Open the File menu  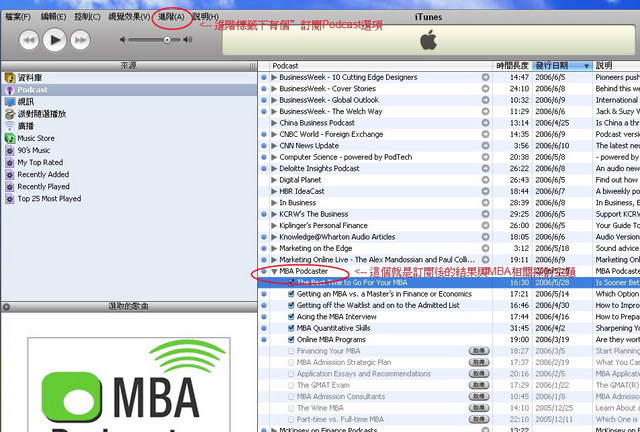tap(18, 17)
